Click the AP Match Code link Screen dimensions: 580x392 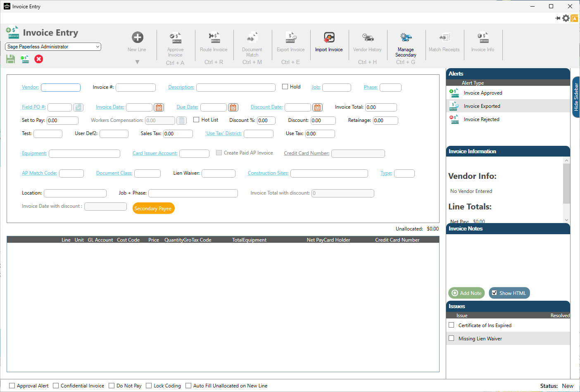(39, 173)
